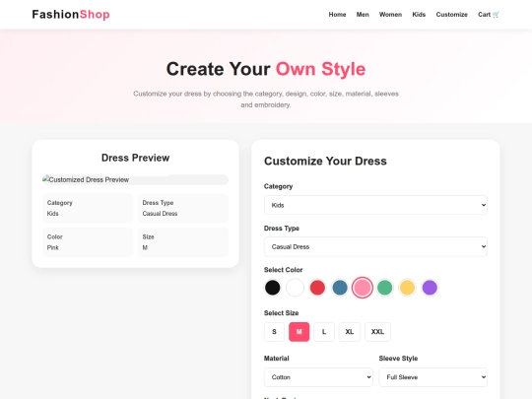Click the Customized Dress Preview image

coord(135,179)
